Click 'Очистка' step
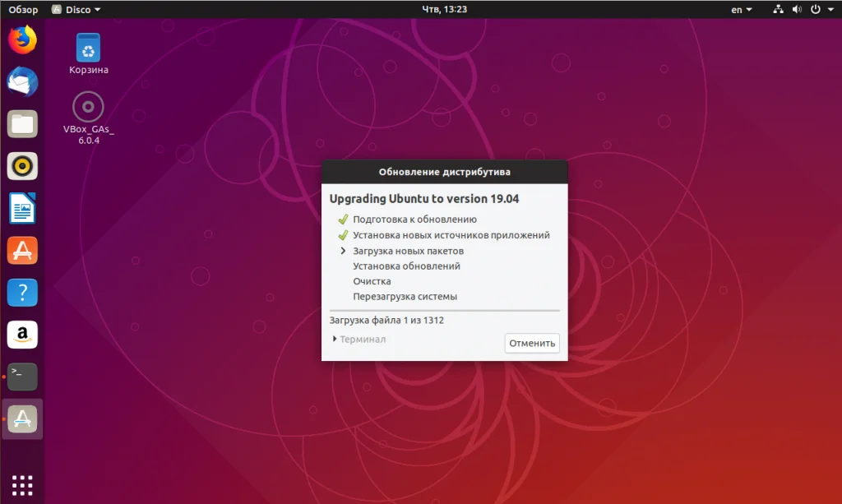The width and height of the screenshot is (842, 504). [372, 280]
